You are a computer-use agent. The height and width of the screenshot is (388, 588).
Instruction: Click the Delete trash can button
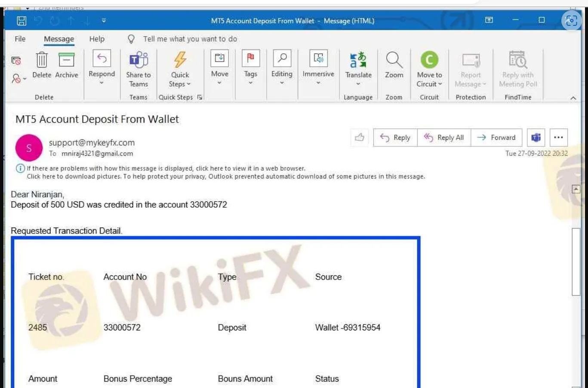click(42, 65)
